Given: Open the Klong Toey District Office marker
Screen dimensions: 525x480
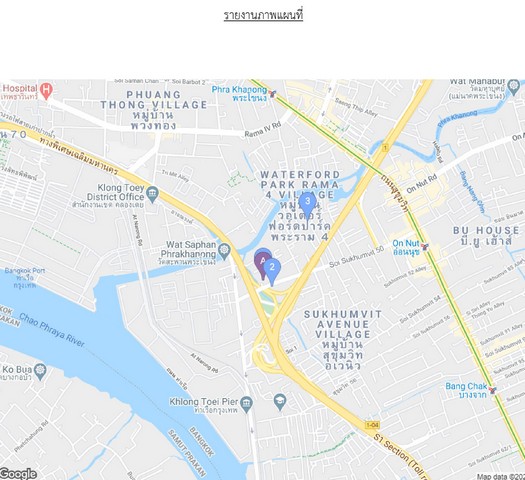Looking at the screenshot, I should click(x=153, y=194).
